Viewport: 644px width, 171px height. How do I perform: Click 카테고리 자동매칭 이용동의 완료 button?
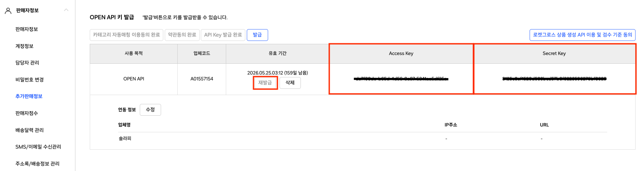point(127,35)
